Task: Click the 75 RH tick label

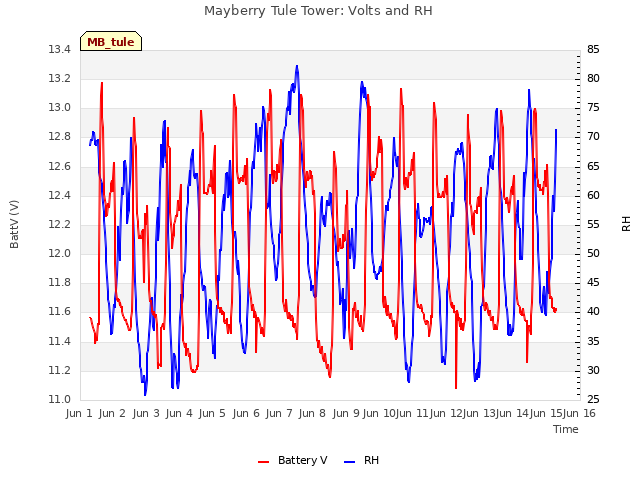Action: [593, 108]
